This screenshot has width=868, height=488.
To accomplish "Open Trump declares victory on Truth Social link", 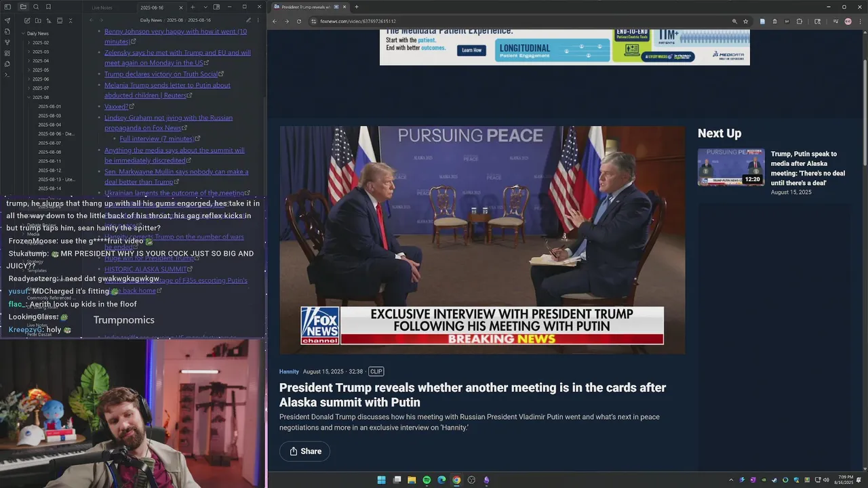I will pyautogui.click(x=161, y=74).
